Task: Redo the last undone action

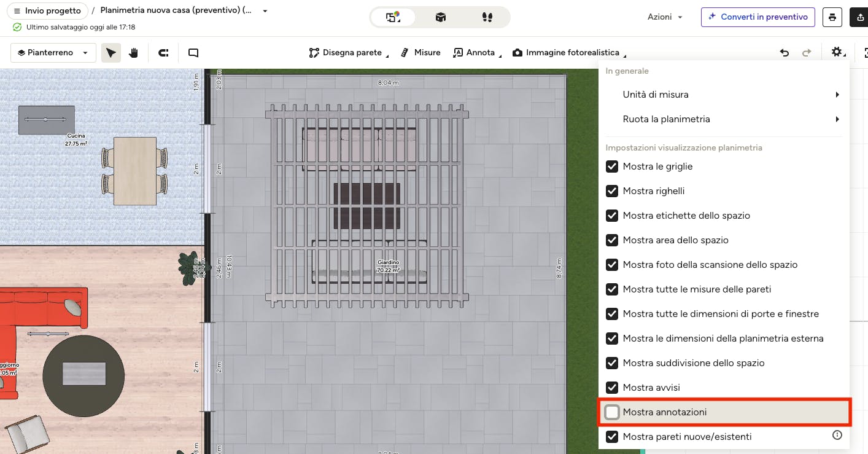Action: (807, 53)
